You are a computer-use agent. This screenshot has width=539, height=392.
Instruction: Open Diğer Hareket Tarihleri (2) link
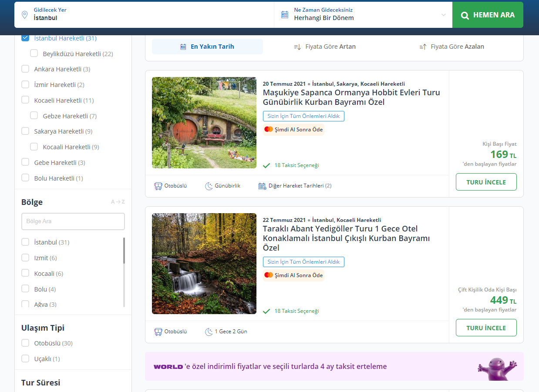(x=300, y=186)
